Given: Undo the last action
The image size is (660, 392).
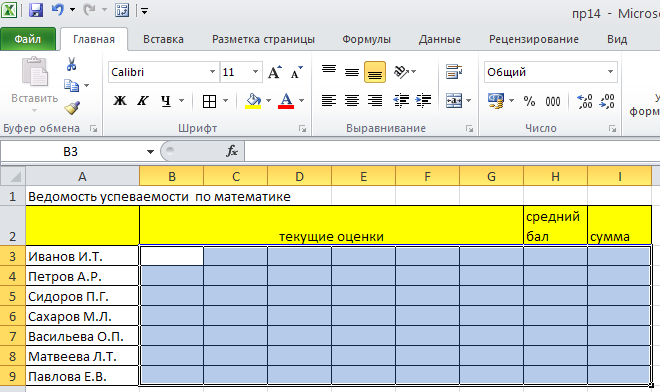Looking at the screenshot, I should point(58,10).
